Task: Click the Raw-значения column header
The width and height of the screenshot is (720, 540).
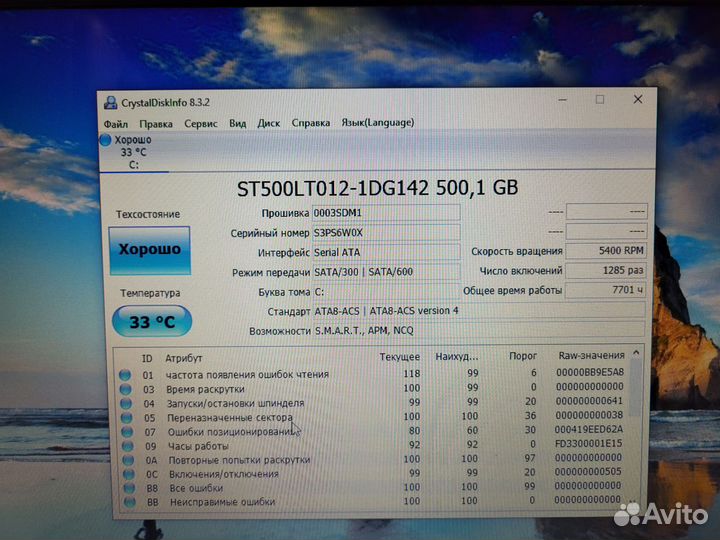Action: pos(591,355)
